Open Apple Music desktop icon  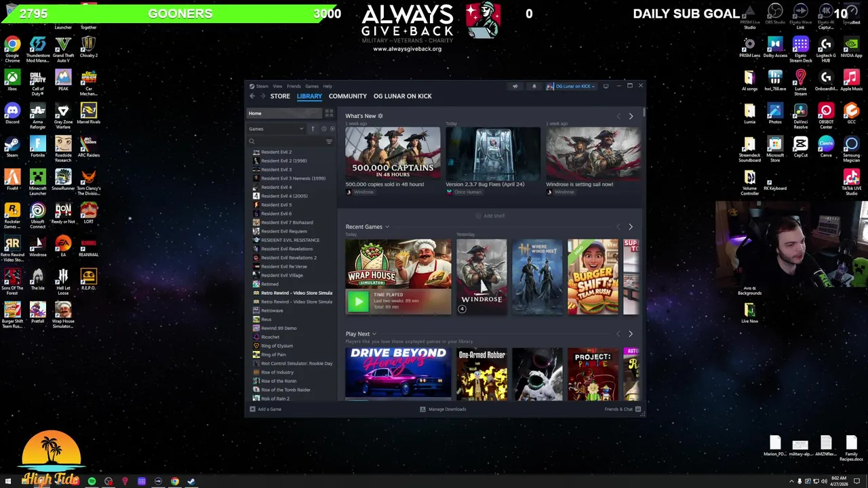[x=851, y=81]
